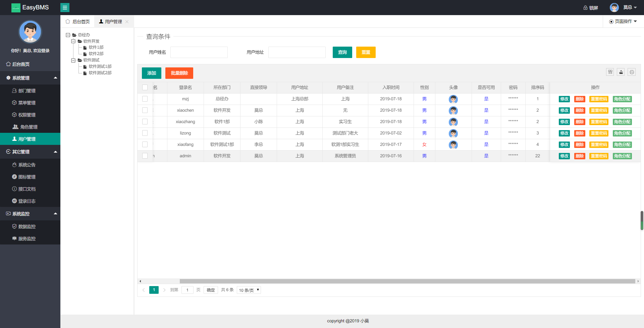Click the lock screen icon
The image size is (644, 328).
(x=585, y=8)
